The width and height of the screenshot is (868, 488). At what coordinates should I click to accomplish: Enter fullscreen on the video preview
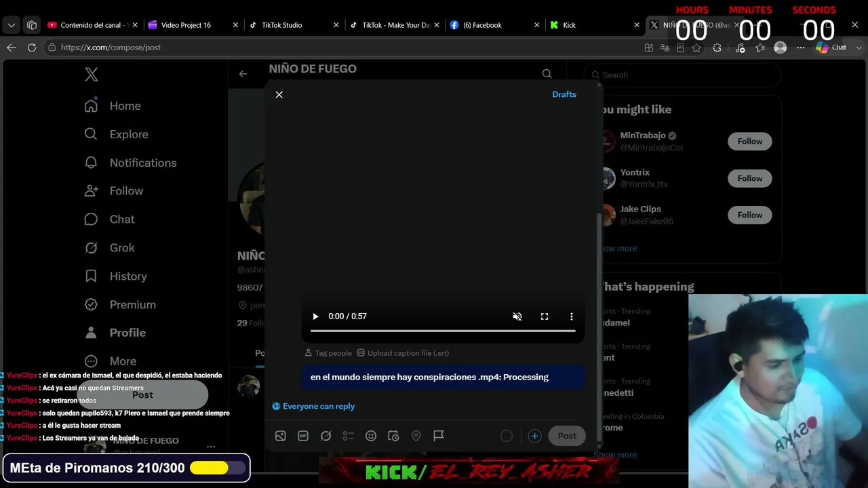click(x=545, y=317)
